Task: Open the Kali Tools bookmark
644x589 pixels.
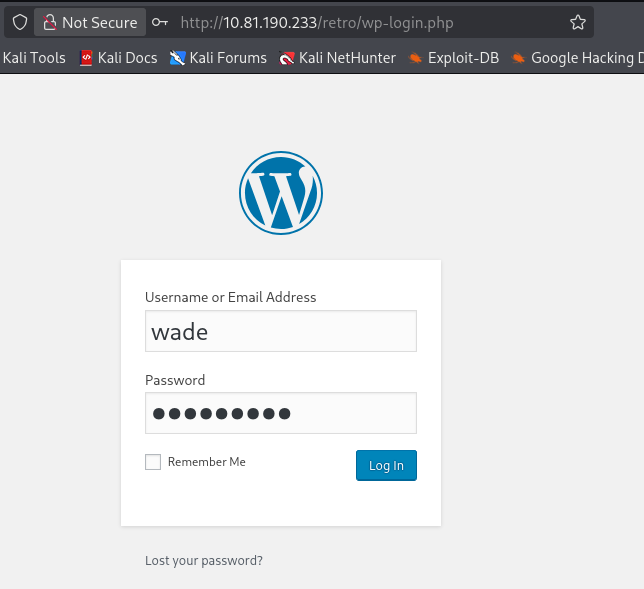Action: click(34, 58)
